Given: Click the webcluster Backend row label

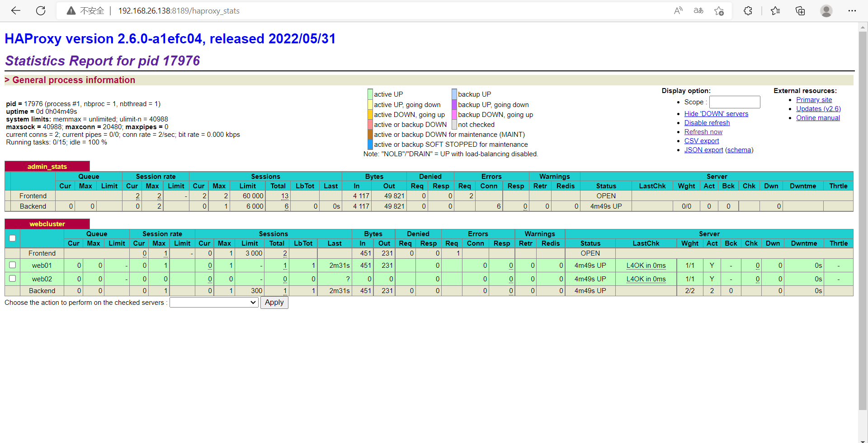Looking at the screenshot, I should click(42, 291).
